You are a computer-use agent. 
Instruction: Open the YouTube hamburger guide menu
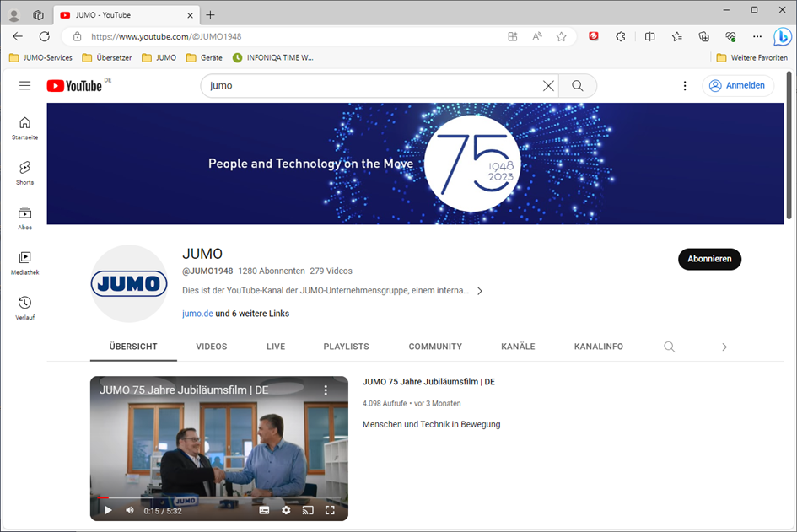click(24, 85)
